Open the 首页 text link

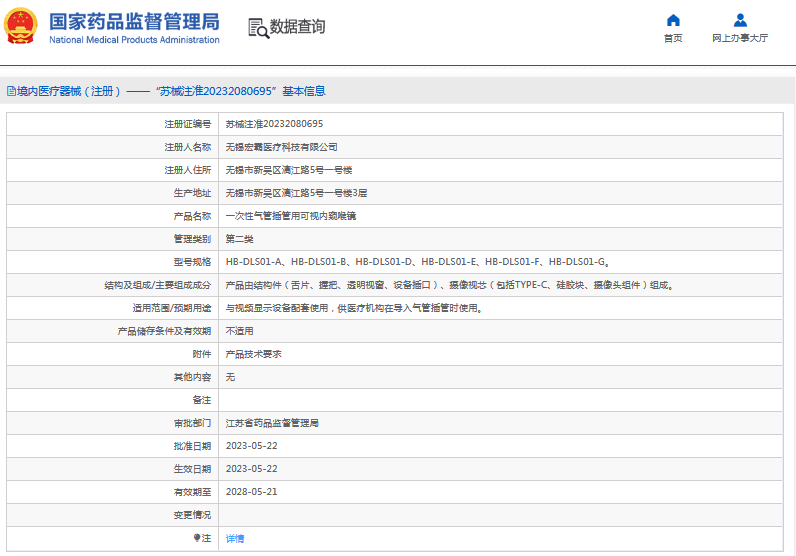click(x=673, y=38)
